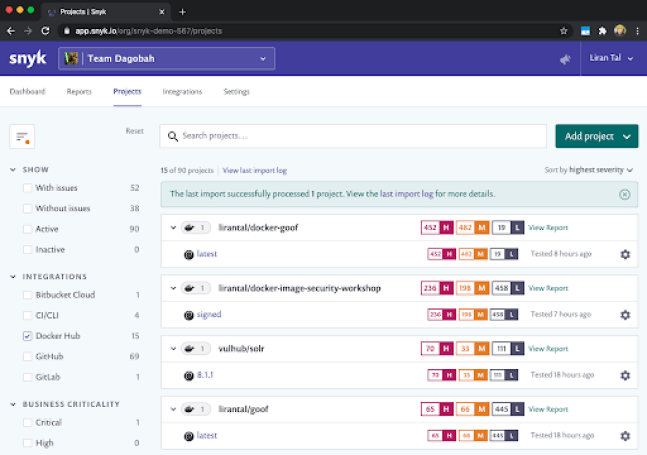Open the filter toggle icon button
The image size is (647, 455).
(22, 137)
